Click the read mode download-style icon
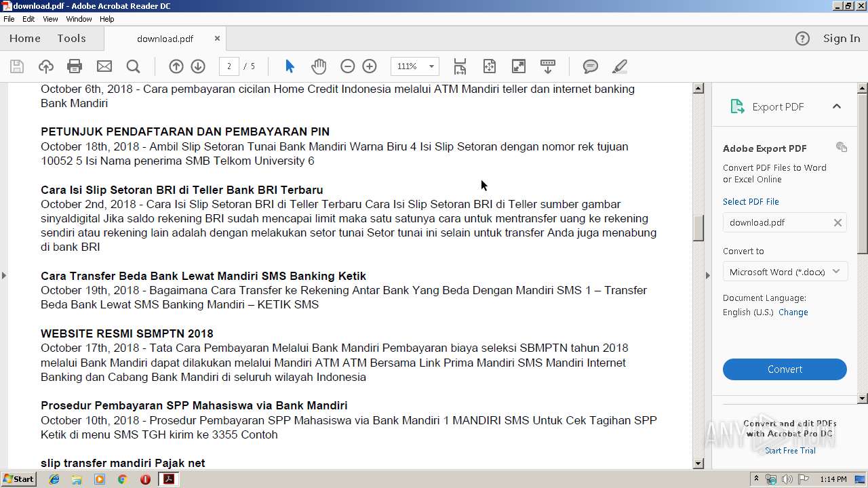The image size is (868, 488). pos(548,66)
